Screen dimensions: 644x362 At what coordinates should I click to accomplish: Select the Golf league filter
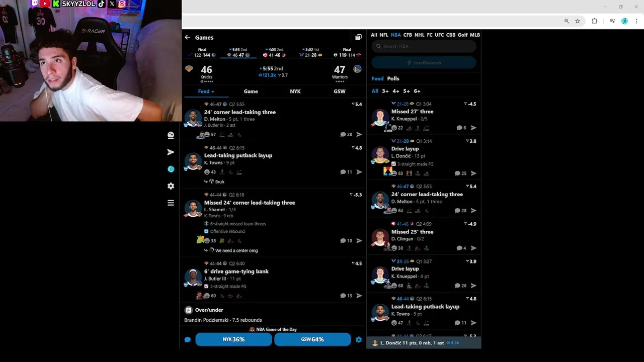462,35
